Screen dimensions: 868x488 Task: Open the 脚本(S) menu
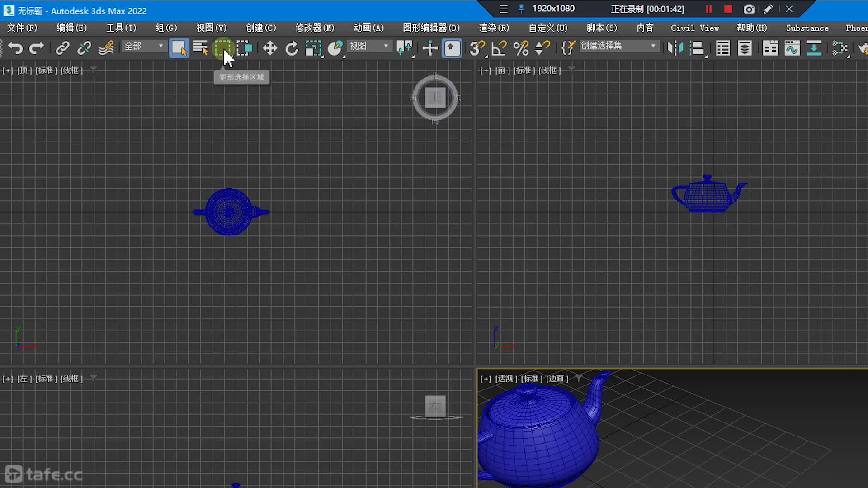(x=602, y=28)
